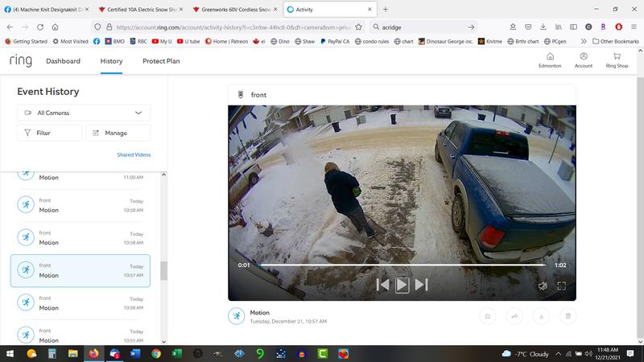Viewport: 644px width, 362px height.
Task: Show more bookmarks chevron
Action: [584, 42]
